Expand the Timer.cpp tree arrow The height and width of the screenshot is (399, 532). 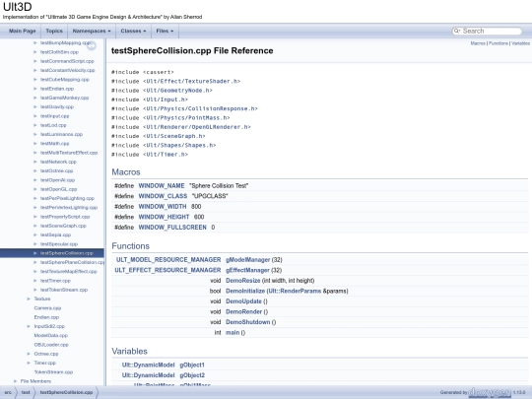pos(29,363)
